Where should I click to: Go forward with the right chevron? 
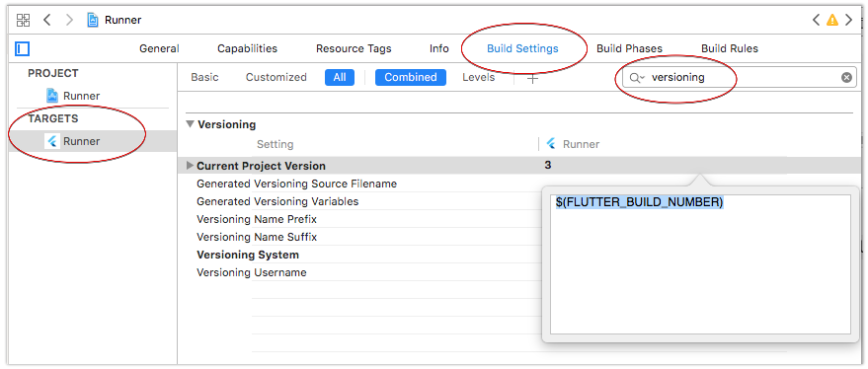pos(69,21)
